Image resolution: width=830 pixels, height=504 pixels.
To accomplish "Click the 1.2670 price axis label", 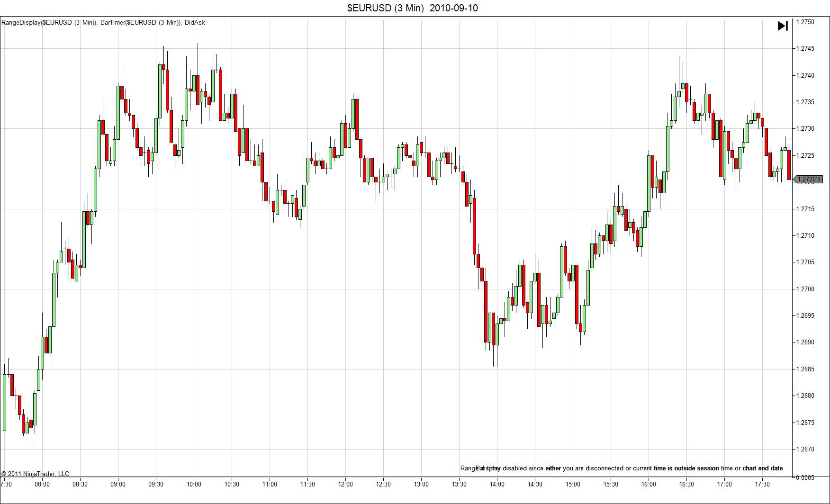I will click(805, 449).
